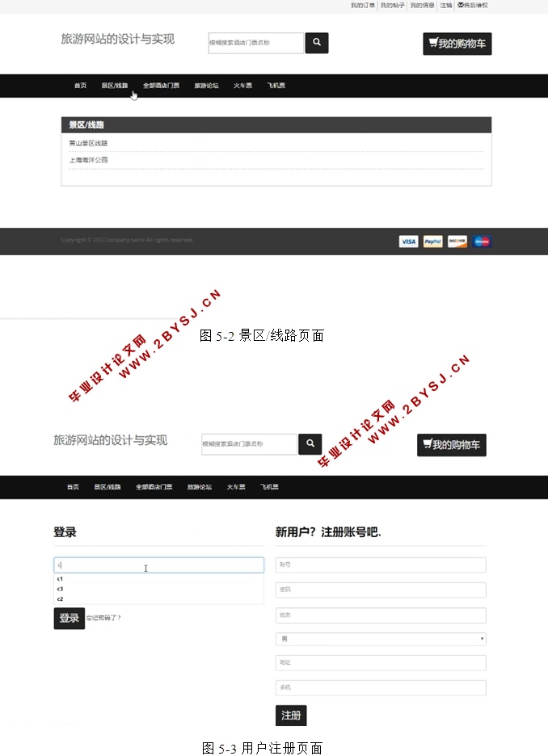Screen dimensions: 548x756
Task: Open the 男 gender dropdown in the registration form
Action: [x=381, y=639]
